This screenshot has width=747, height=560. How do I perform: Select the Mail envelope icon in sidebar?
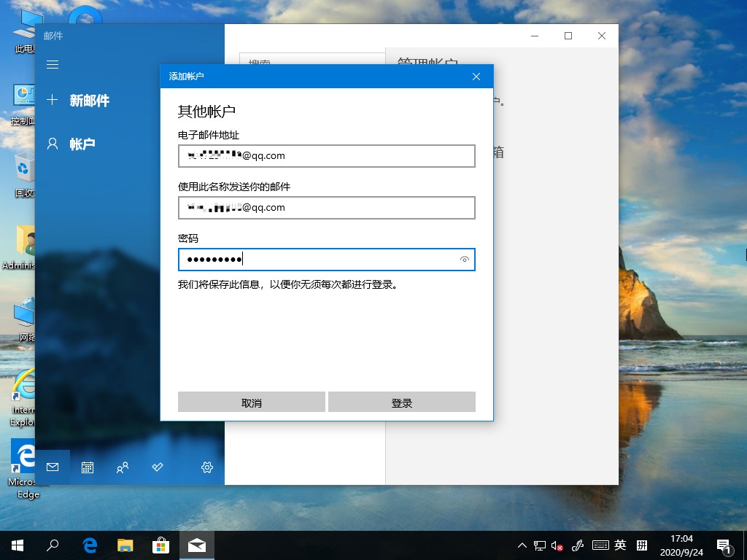coord(52,467)
